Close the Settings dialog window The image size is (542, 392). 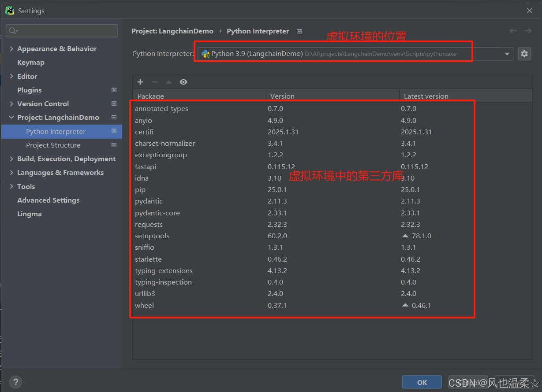pos(530,11)
